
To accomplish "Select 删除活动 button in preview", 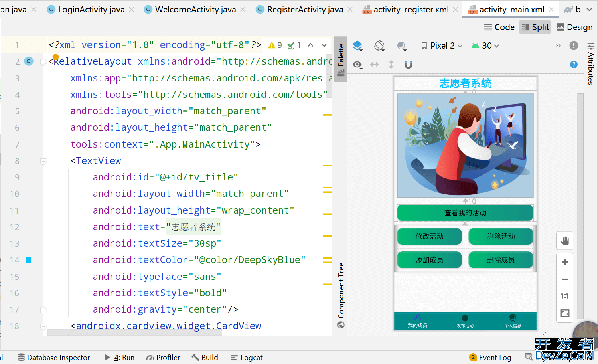I will pos(501,237).
